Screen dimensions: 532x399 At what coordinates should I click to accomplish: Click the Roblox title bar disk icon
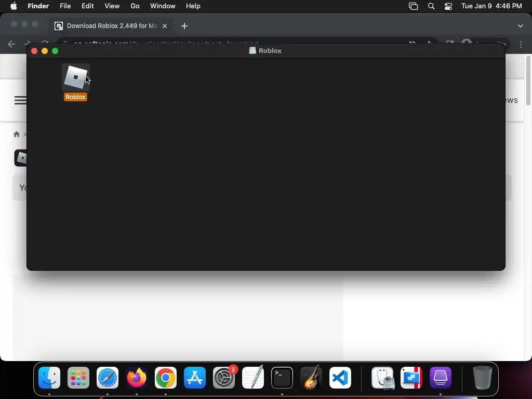pos(252,50)
